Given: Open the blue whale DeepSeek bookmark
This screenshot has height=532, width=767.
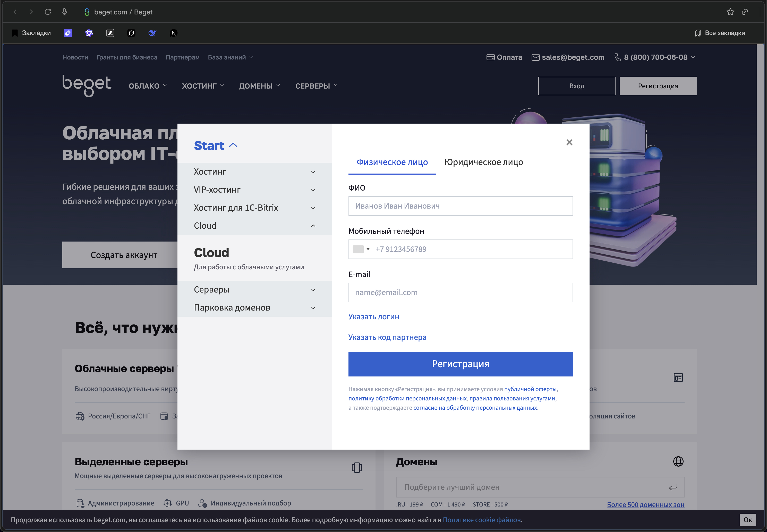Looking at the screenshot, I should 152,33.
